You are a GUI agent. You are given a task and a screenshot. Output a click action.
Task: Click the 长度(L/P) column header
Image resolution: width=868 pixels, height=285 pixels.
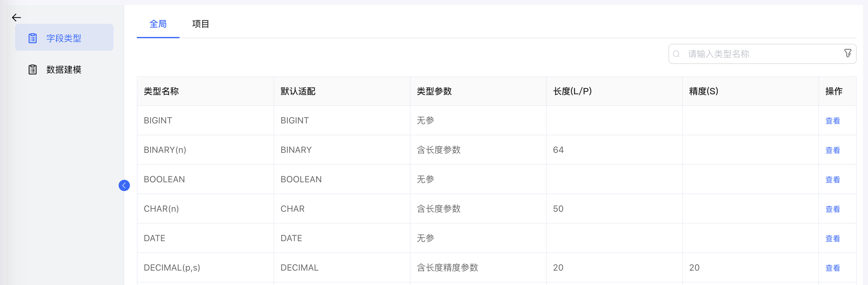coord(572,91)
